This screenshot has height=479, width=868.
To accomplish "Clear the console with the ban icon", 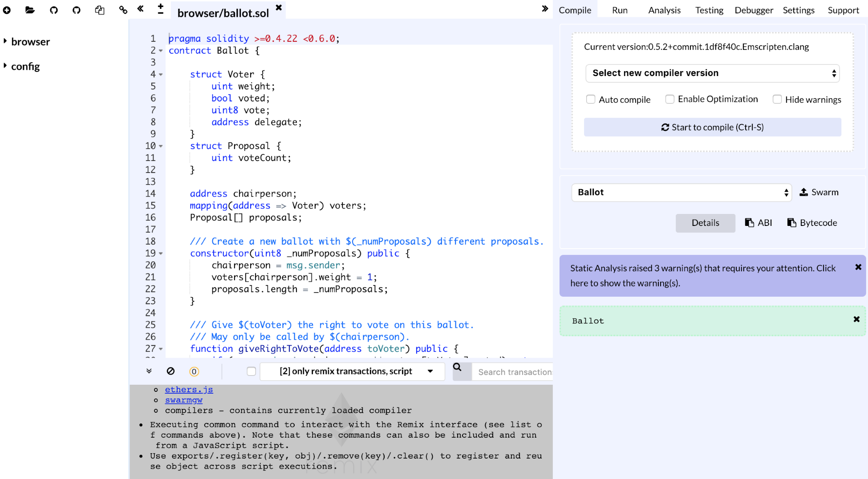I will [170, 371].
